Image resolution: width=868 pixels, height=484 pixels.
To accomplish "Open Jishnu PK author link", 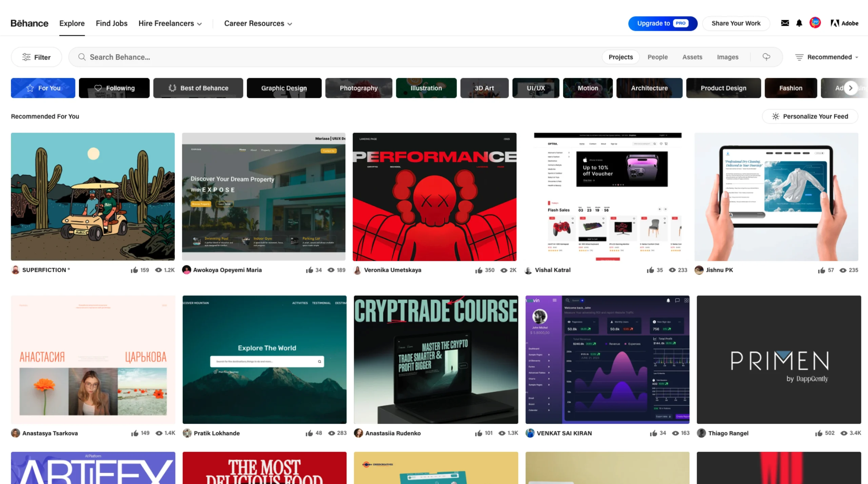I will click(719, 270).
